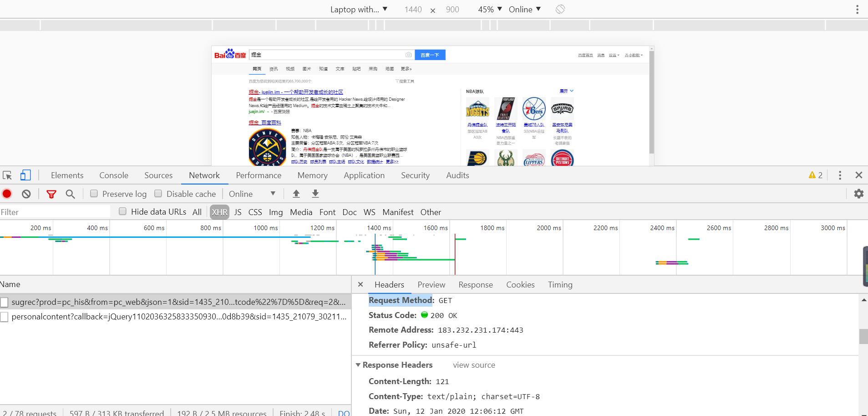Click the headers pane vertical scrollbar thumb
This screenshot has width=868, height=416.
coord(863,336)
